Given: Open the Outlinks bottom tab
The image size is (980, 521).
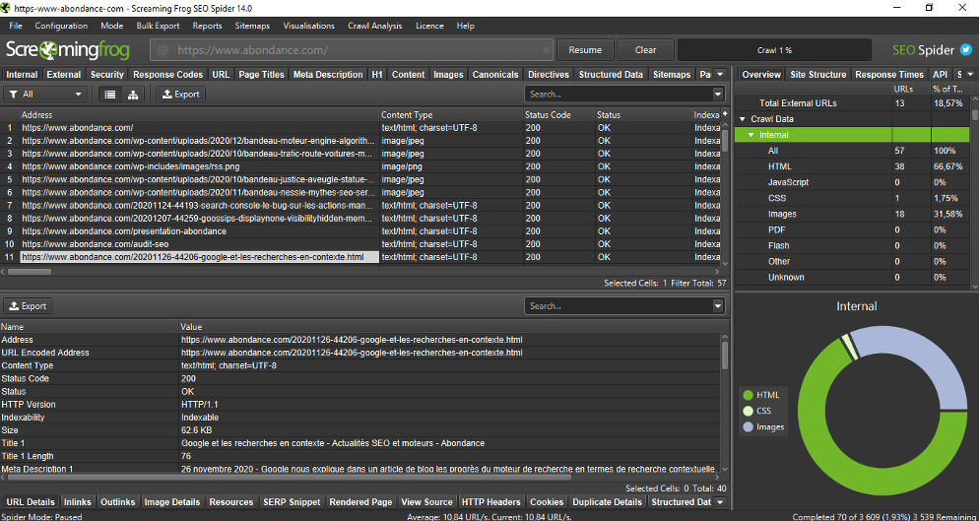Looking at the screenshot, I should (x=117, y=501).
